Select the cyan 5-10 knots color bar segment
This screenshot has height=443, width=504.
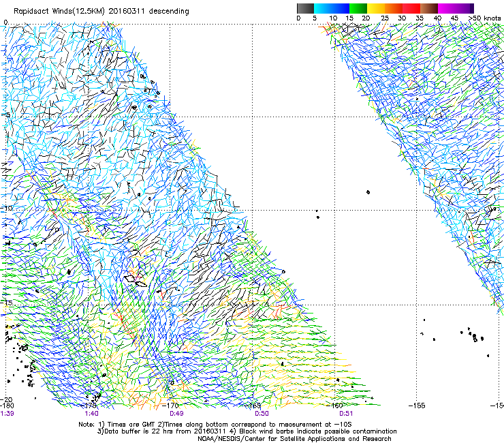click(323, 8)
